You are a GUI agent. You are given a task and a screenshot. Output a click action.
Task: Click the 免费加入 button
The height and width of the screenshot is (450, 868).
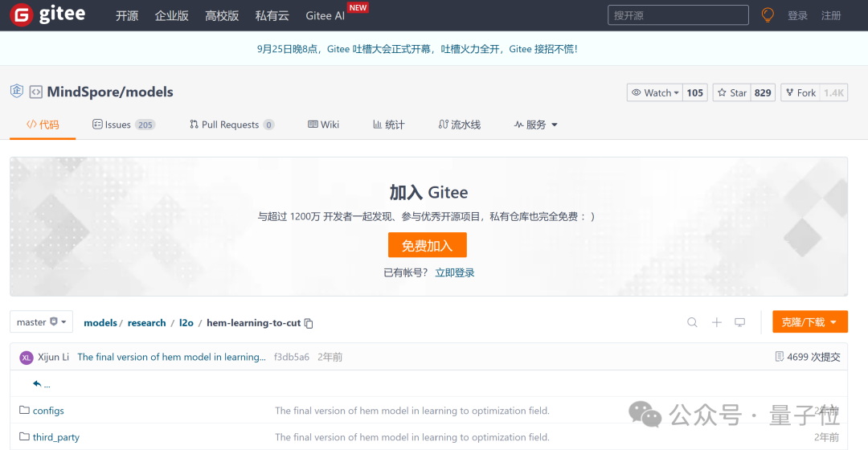click(428, 245)
